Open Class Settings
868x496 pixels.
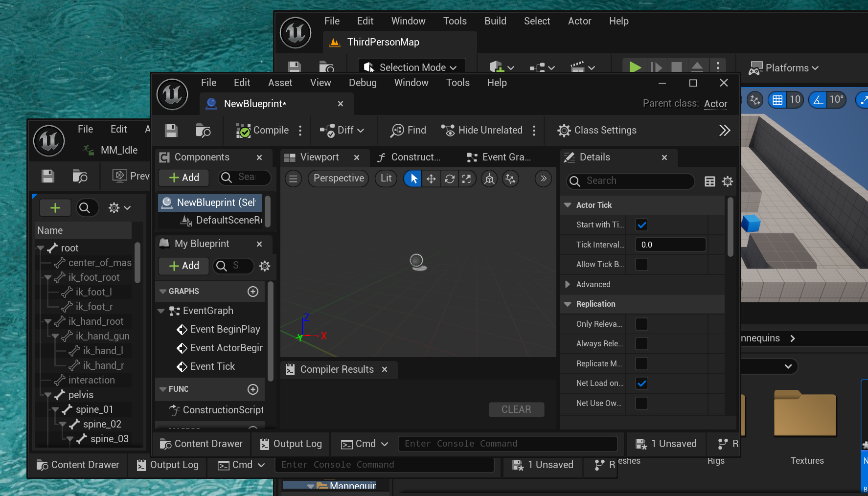[597, 130]
